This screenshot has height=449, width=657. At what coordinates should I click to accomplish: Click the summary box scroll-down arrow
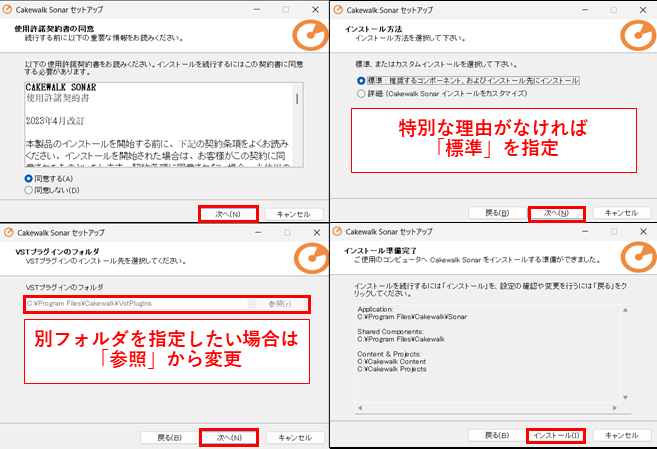pyautogui.click(x=625, y=397)
